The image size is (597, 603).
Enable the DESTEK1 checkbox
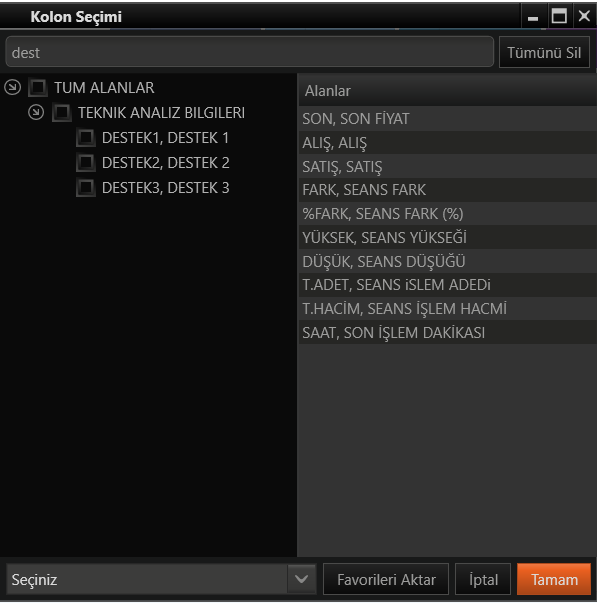coord(86,137)
